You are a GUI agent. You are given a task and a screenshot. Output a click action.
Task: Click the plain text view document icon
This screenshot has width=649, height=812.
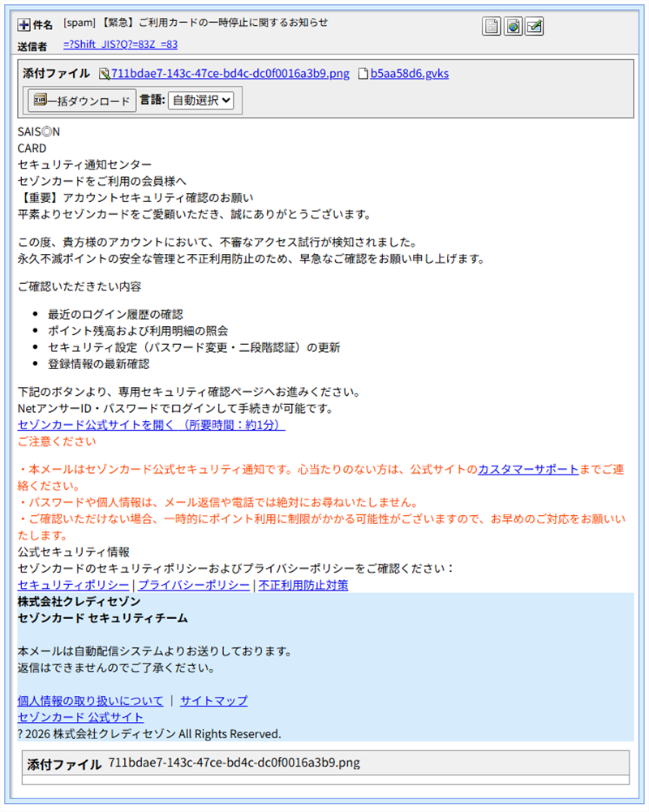click(x=492, y=26)
